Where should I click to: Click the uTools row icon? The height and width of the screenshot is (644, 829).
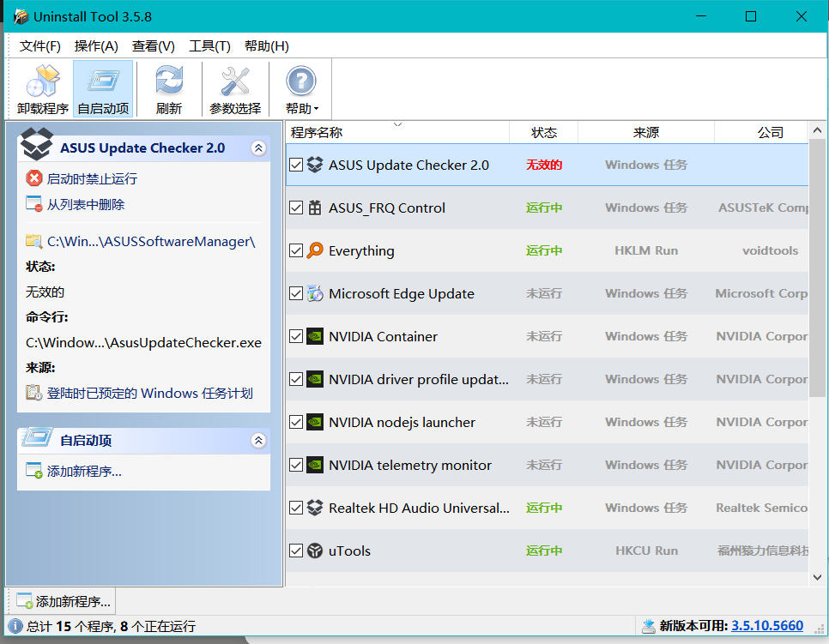pos(315,551)
